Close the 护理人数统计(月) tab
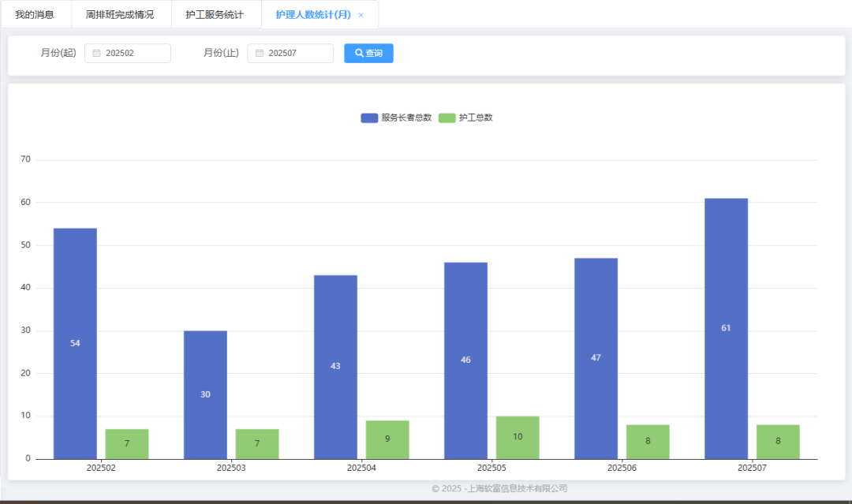Image resolution: width=852 pixels, height=504 pixels. click(361, 15)
